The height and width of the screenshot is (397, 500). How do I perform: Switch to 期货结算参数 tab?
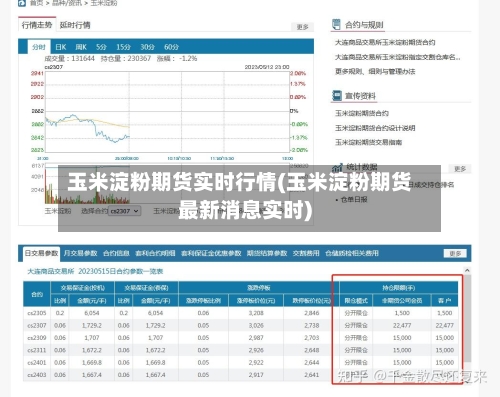click(267, 253)
